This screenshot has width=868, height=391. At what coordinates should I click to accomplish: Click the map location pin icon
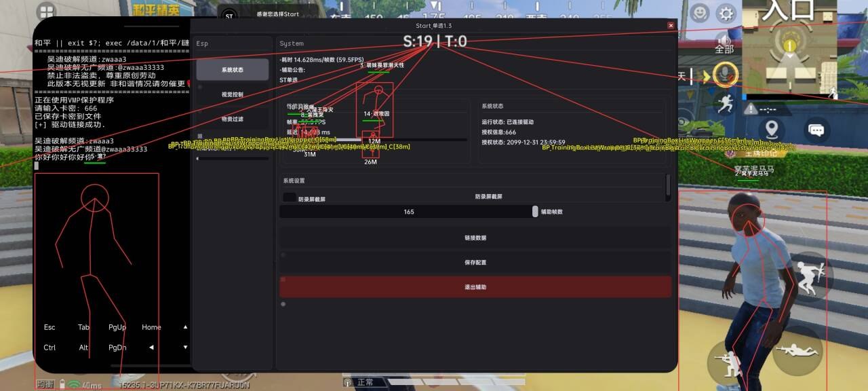pyautogui.click(x=771, y=129)
